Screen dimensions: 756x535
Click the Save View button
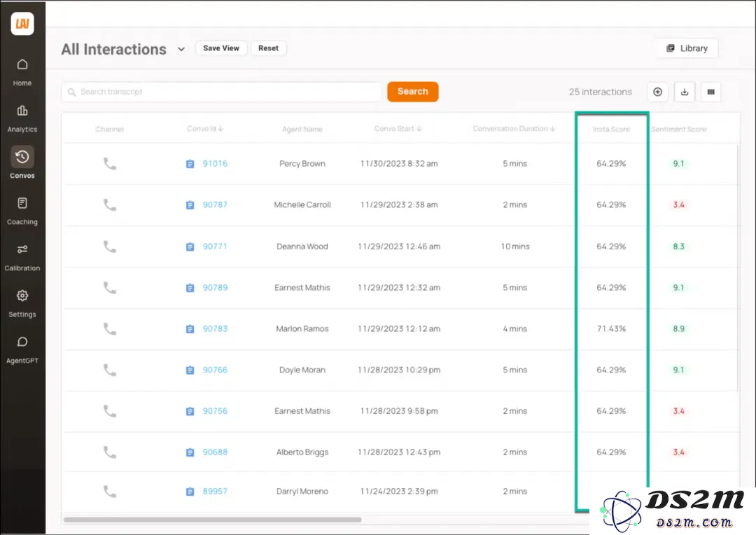[221, 48]
